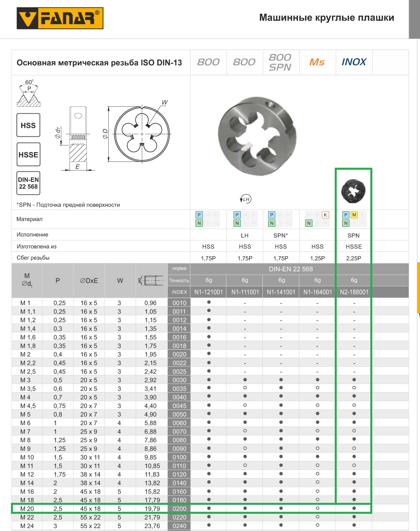Click the INOX availability dot in M 20 row
Image resolution: width=420 pixels, height=531 pixels.
354,508
